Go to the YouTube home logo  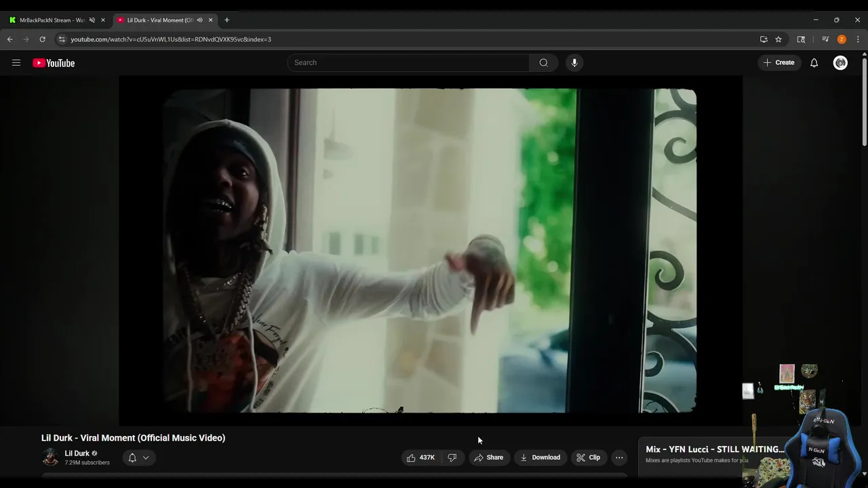click(54, 63)
